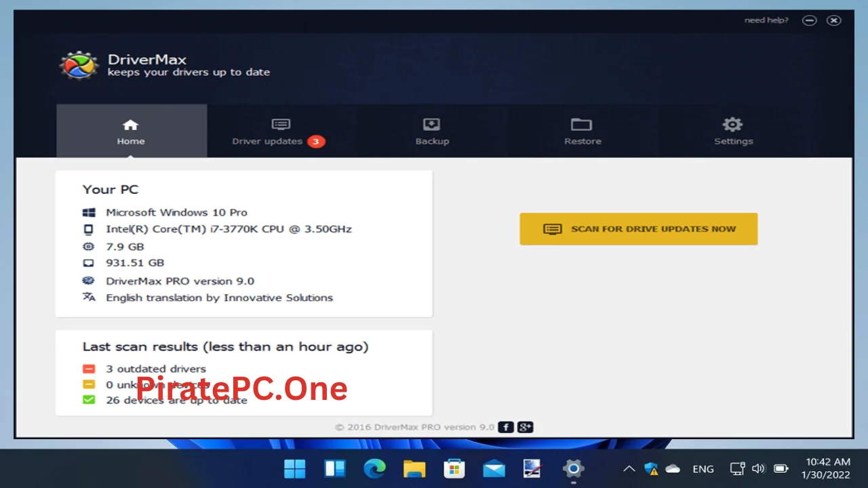The width and height of the screenshot is (868, 488).
Task: Open the Settings gear in taskbar
Action: click(x=573, y=468)
